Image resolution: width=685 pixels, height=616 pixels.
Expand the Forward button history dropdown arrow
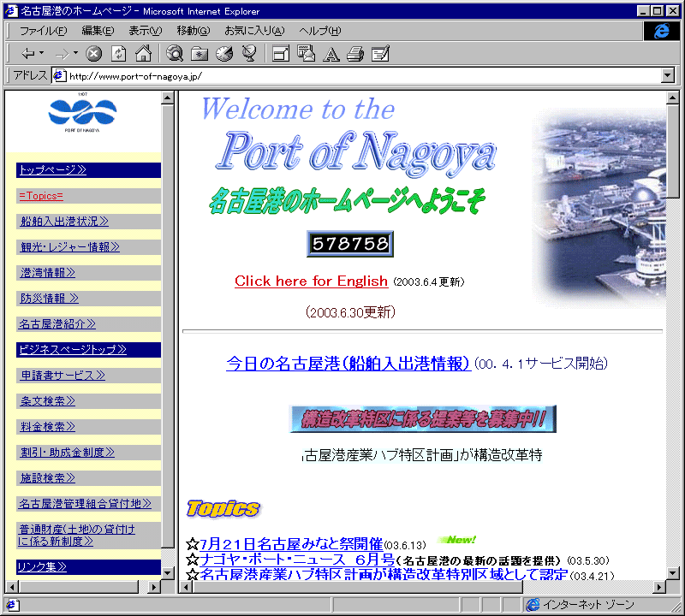(x=76, y=53)
